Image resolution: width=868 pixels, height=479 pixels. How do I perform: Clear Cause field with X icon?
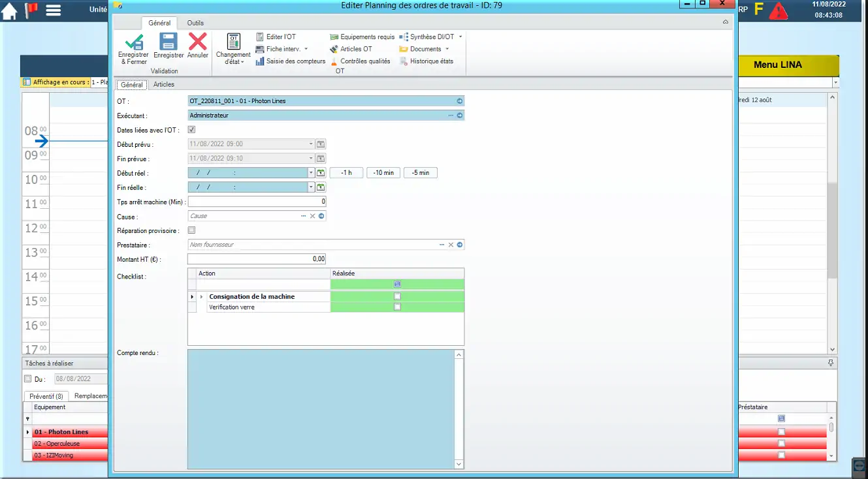coord(312,216)
